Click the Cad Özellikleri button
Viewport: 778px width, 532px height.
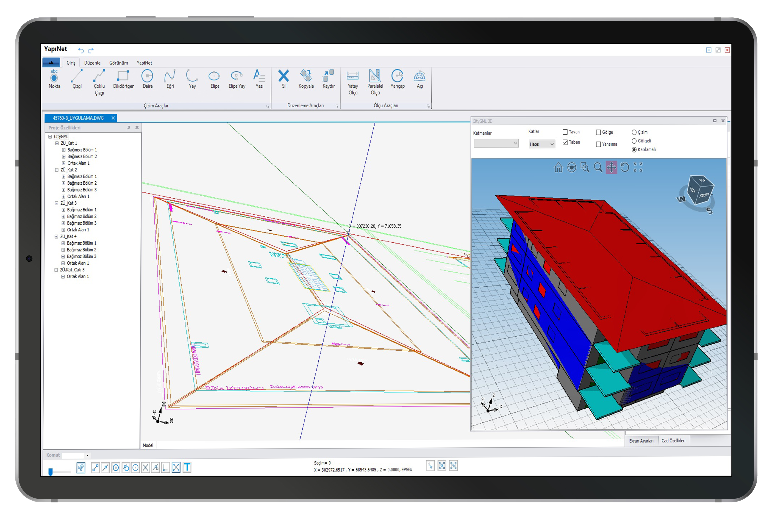(673, 441)
